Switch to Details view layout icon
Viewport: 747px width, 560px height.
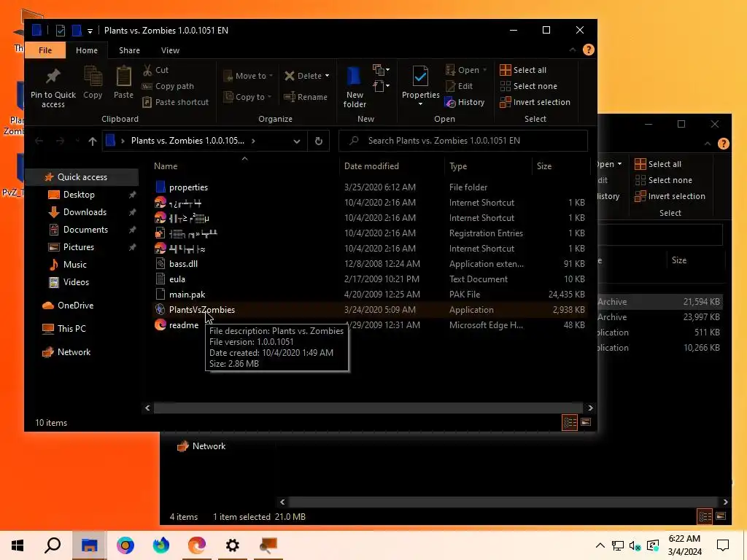(570, 422)
